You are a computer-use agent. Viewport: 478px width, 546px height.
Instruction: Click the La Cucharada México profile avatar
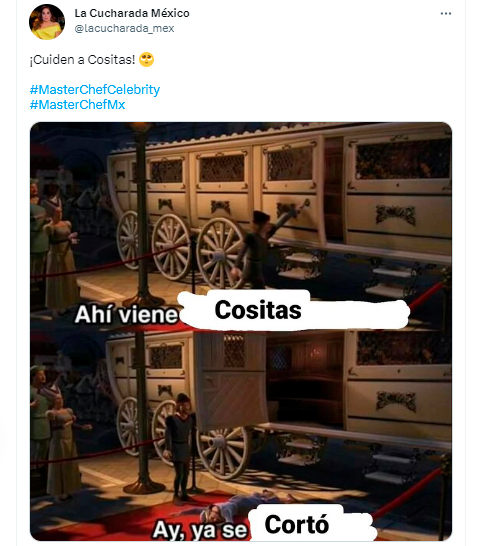(47, 22)
